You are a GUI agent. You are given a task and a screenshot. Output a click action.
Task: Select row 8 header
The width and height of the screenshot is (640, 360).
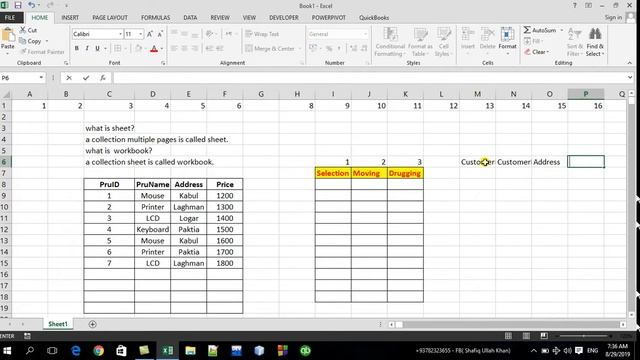[4, 184]
